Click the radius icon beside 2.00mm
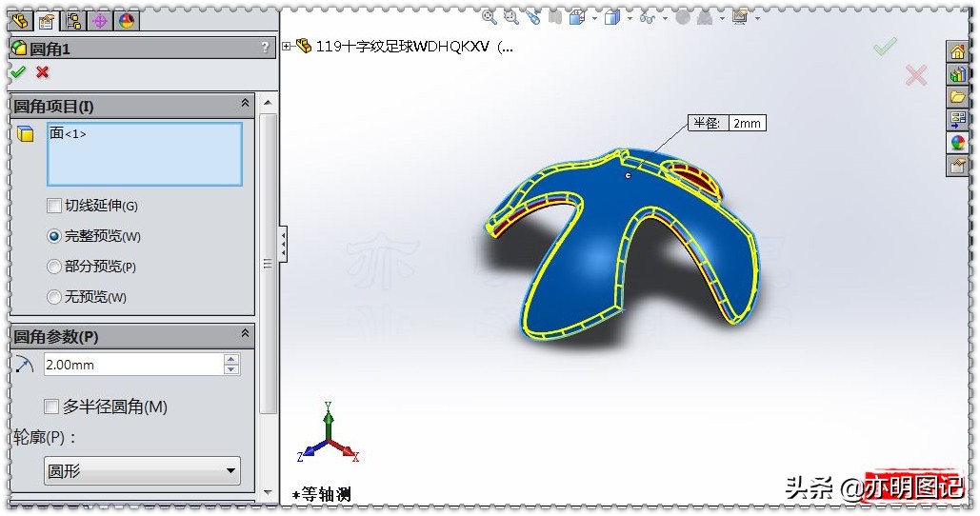The height and width of the screenshot is (516, 980). coord(25,365)
